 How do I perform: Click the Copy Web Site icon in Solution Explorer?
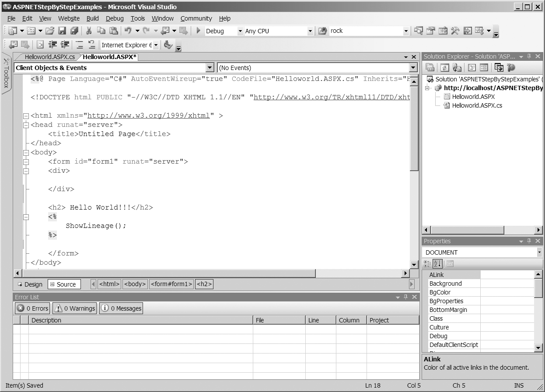[499, 68]
